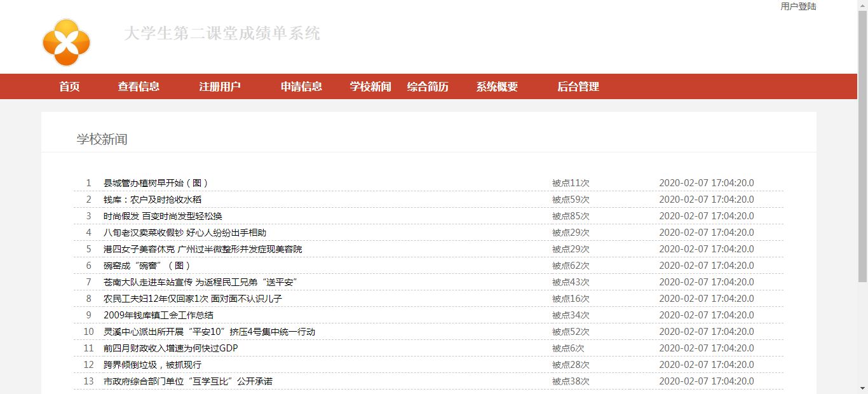This screenshot has height=394, width=868.
Task: Open news 灵溪中心派出所开展“平安10”
Action: pyautogui.click(x=209, y=332)
